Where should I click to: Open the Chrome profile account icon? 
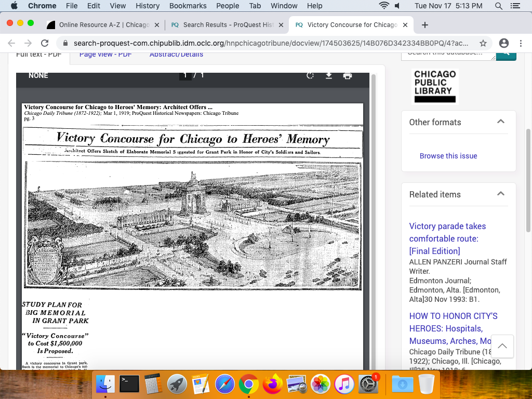coord(503,43)
